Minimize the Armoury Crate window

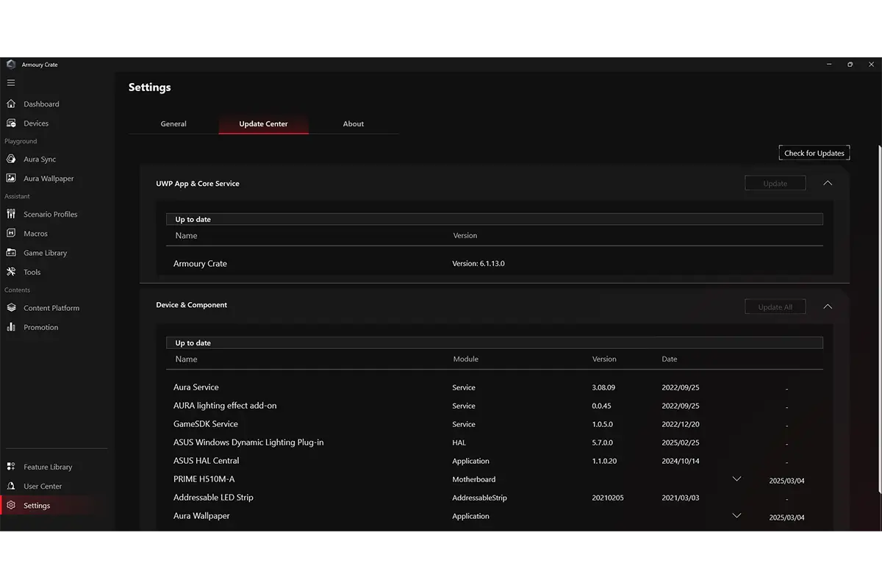point(830,65)
